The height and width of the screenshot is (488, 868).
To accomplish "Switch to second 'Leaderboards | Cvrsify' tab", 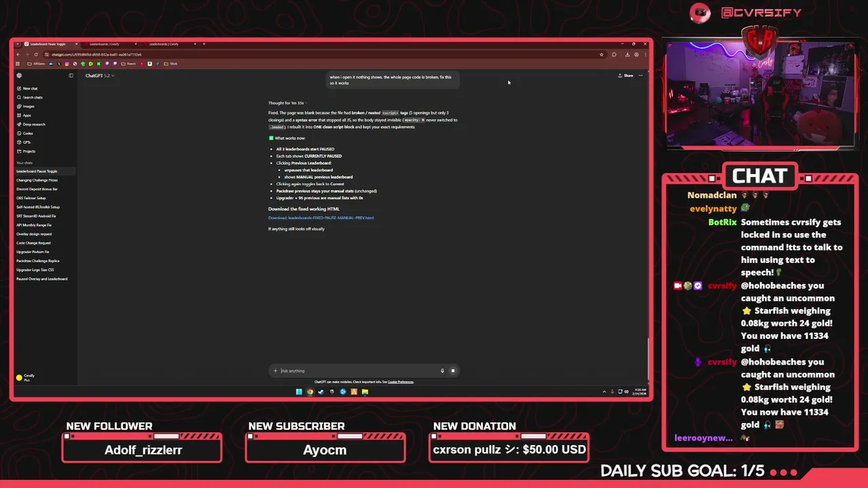I will [x=108, y=44].
